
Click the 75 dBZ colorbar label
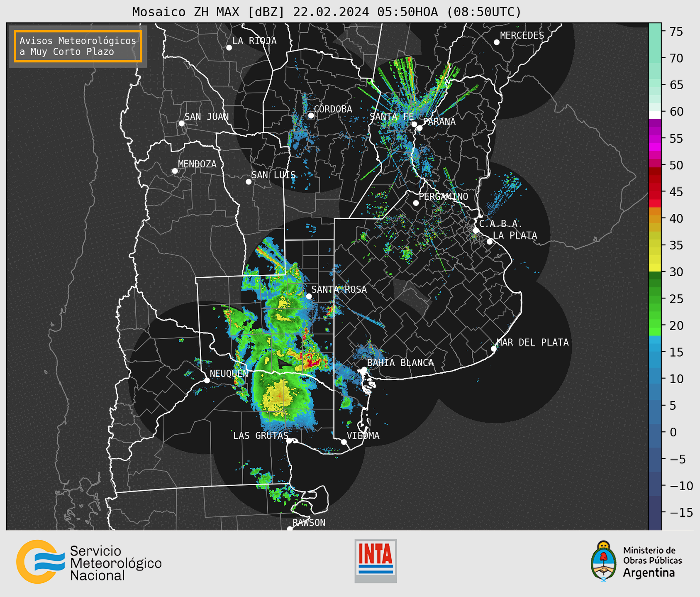pyautogui.click(x=676, y=32)
